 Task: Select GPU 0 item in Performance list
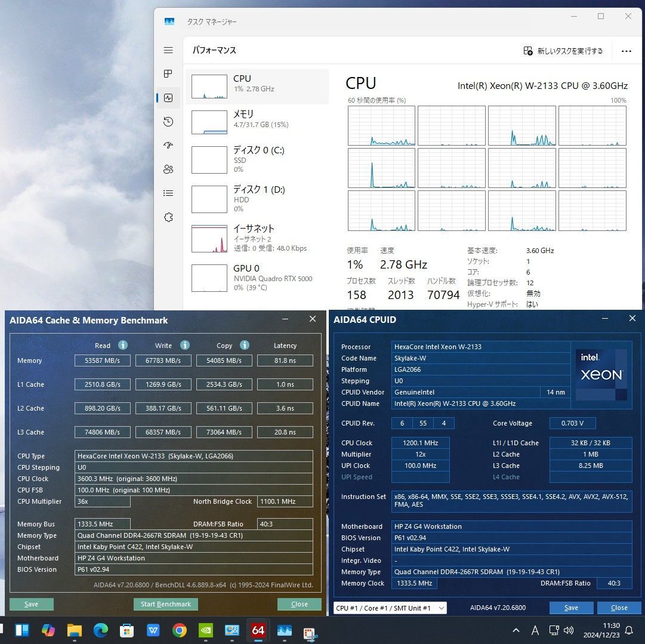tap(257, 278)
